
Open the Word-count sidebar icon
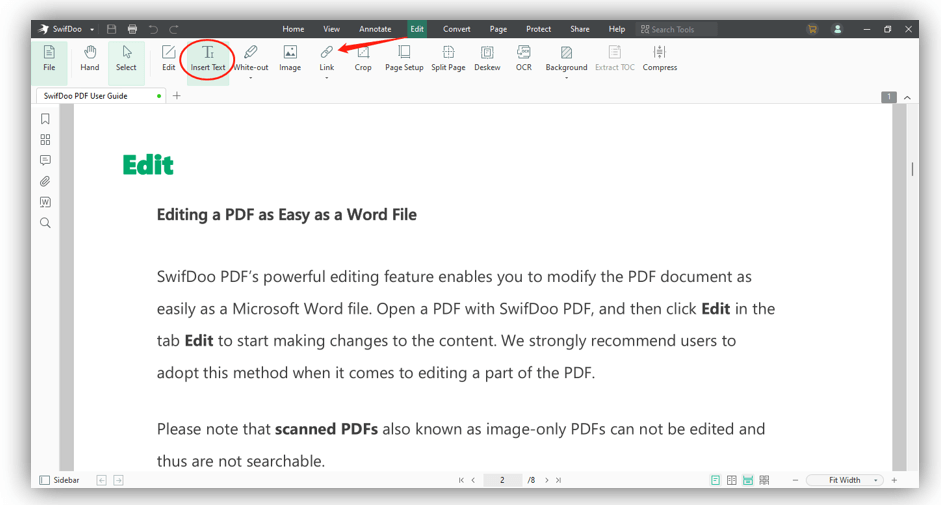tap(45, 202)
